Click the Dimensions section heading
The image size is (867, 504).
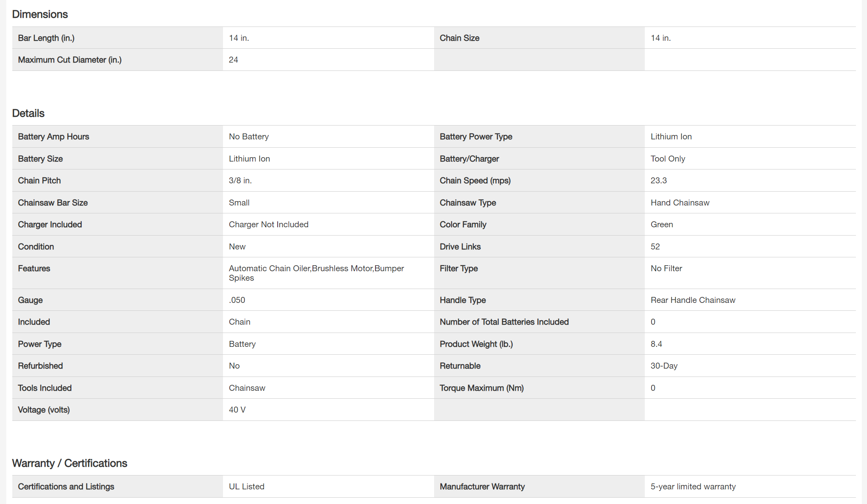click(40, 14)
